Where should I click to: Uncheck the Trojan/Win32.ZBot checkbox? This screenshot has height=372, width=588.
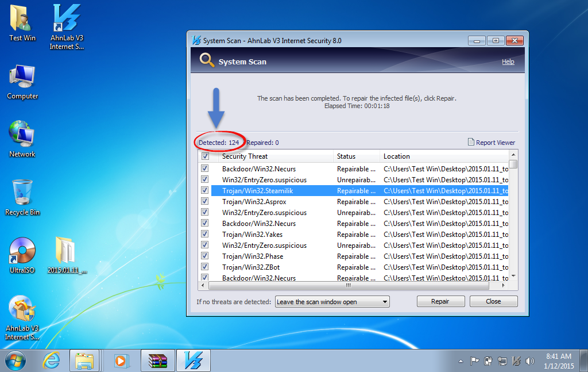click(x=205, y=267)
